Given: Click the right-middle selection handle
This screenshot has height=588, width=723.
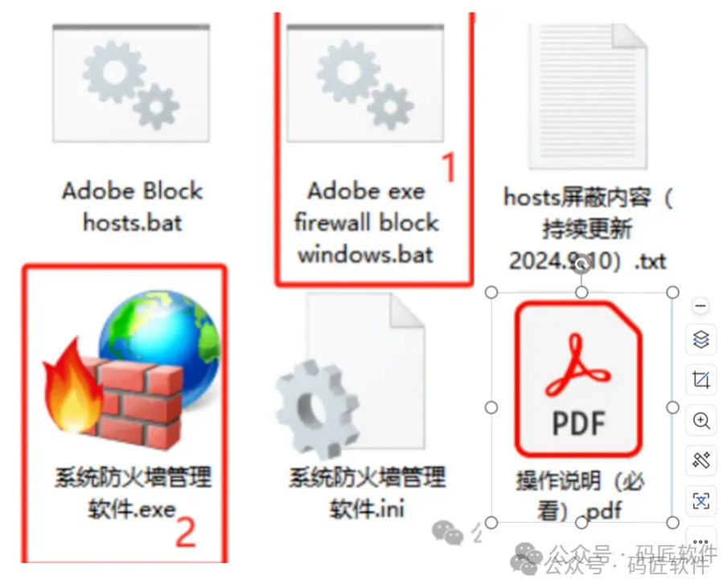Looking at the screenshot, I should (x=673, y=407).
